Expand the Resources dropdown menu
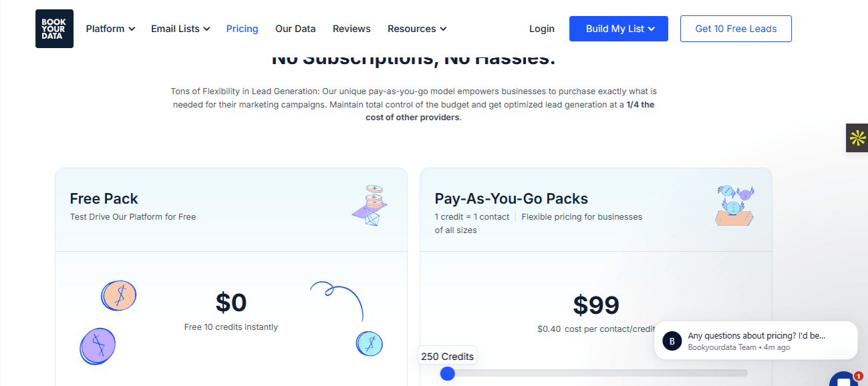This screenshot has height=386, width=868. coord(417,29)
